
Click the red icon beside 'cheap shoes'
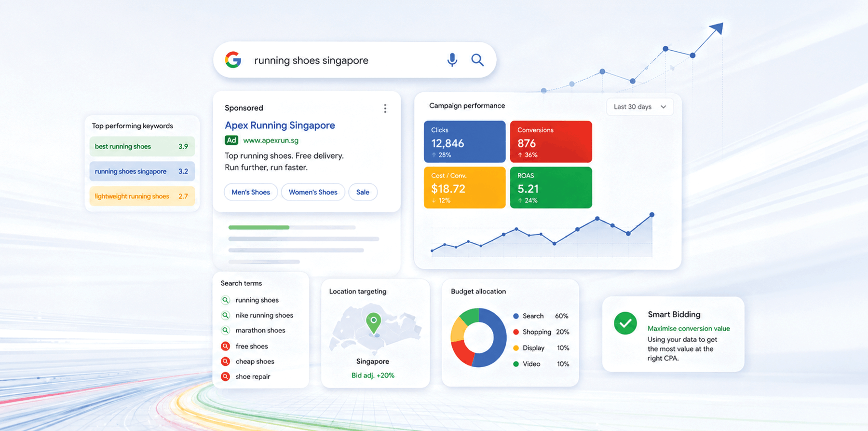[225, 361]
